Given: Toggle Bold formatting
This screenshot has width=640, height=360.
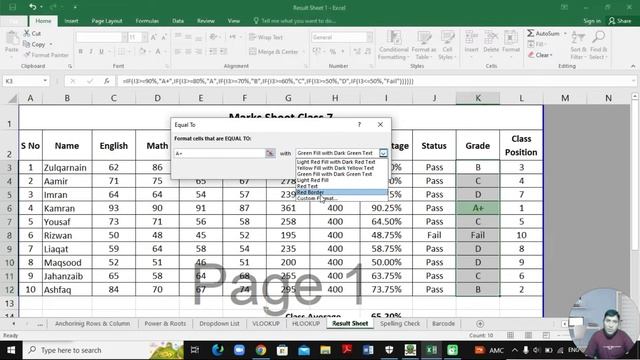Looking at the screenshot, I should coord(81,51).
